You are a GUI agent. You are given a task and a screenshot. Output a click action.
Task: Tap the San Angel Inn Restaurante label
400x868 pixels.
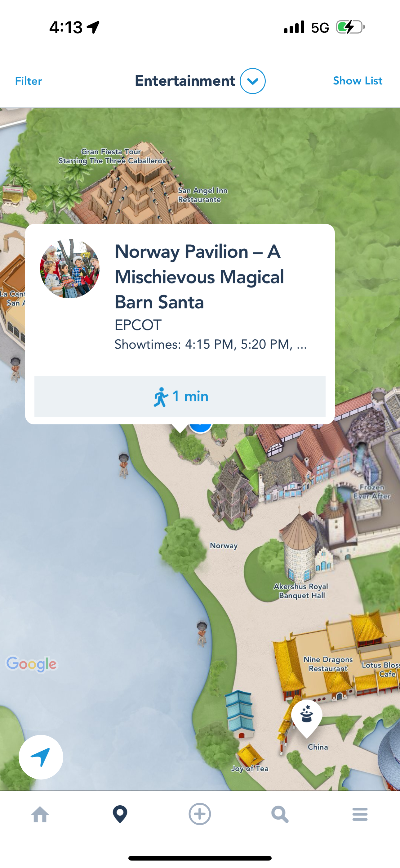coord(202,195)
